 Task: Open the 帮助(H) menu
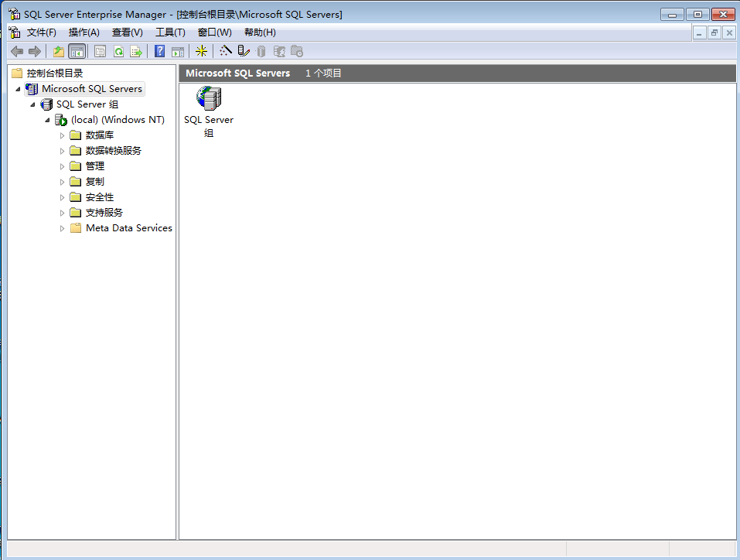(260, 32)
